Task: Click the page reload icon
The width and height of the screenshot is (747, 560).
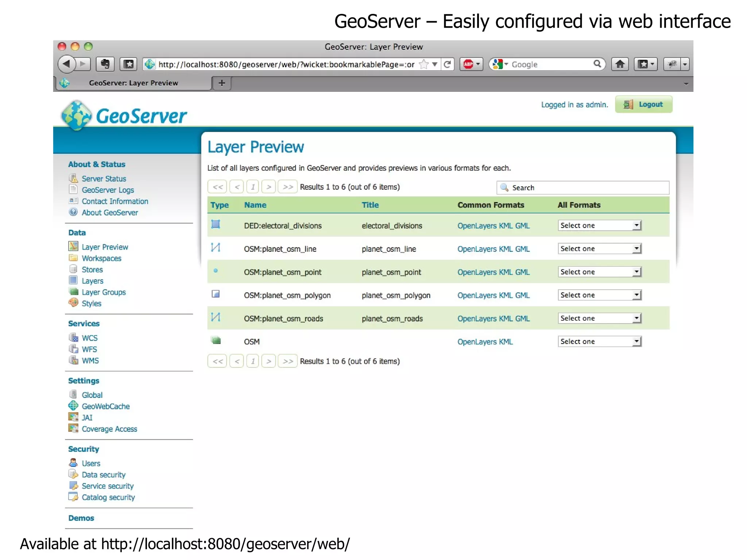Action: [448, 64]
